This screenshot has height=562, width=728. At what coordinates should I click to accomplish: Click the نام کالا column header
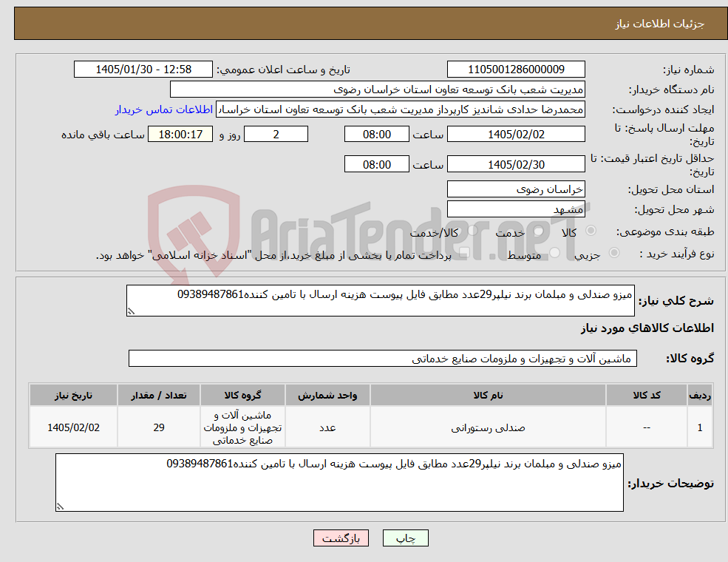coord(488,396)
